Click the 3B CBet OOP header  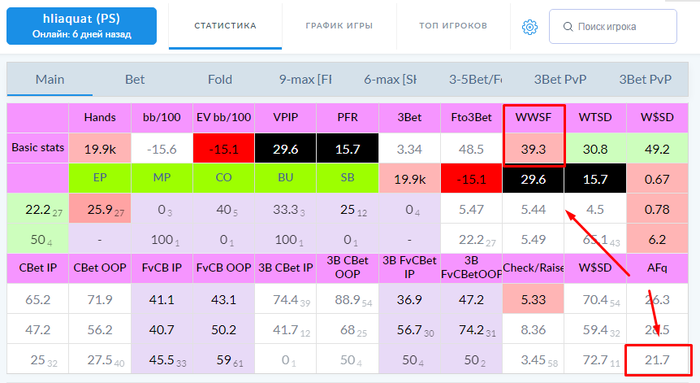coord(347,268)
